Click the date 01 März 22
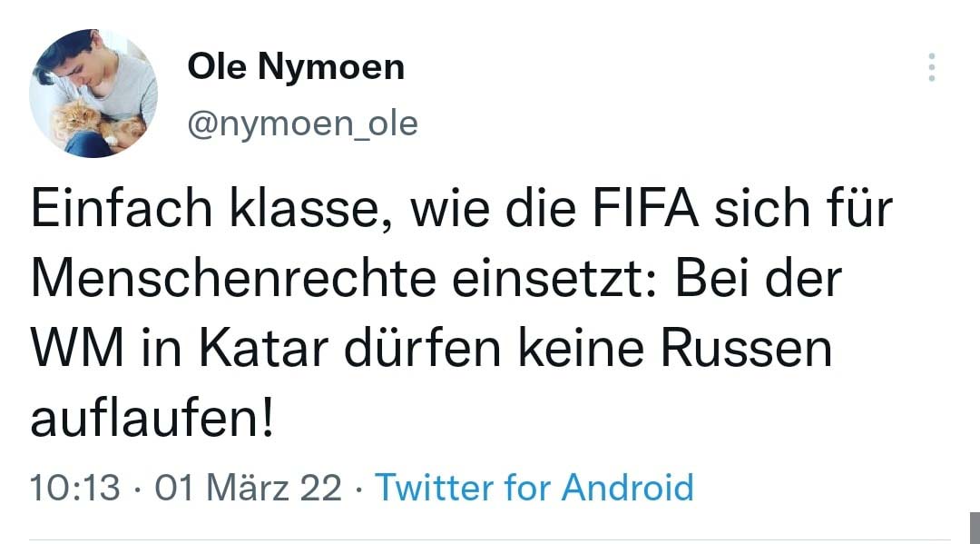Viewport: 980px width, 544px height. click(249, 488)
